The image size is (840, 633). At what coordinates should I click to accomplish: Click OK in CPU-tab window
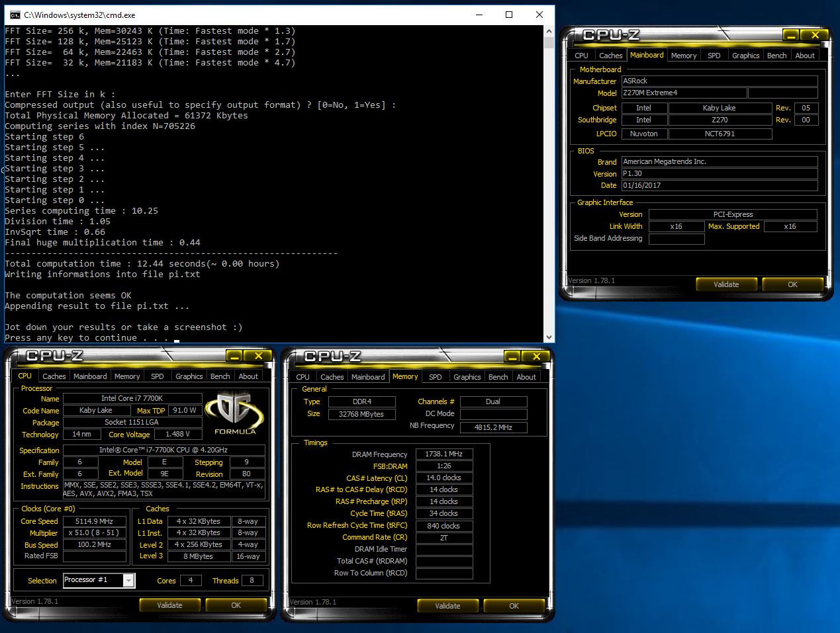[236, 605]
